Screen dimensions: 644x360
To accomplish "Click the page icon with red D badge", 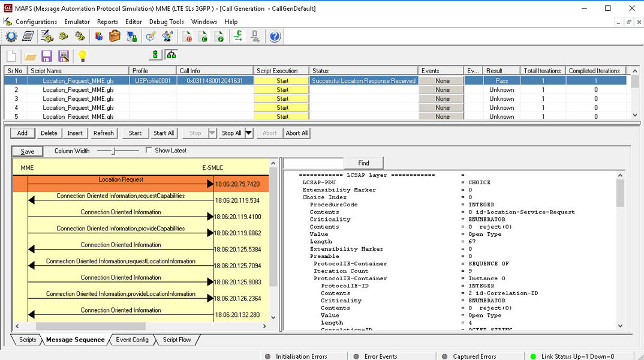I will pos(187,37).
